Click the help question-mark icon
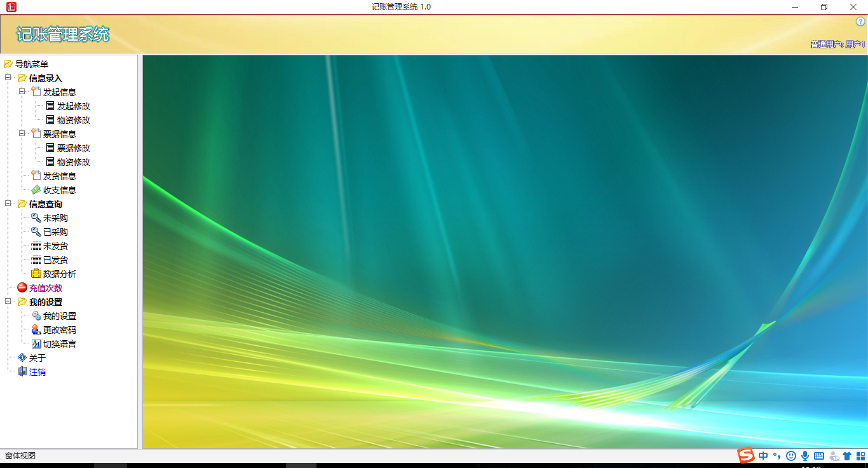868x468 pixels. (x=861, y=22)
